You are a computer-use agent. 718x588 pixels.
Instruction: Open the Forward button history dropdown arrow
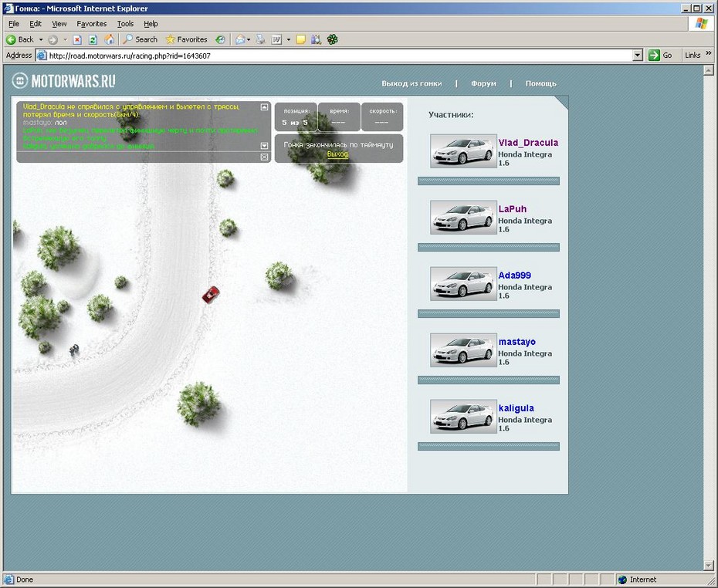coord(65,40)
